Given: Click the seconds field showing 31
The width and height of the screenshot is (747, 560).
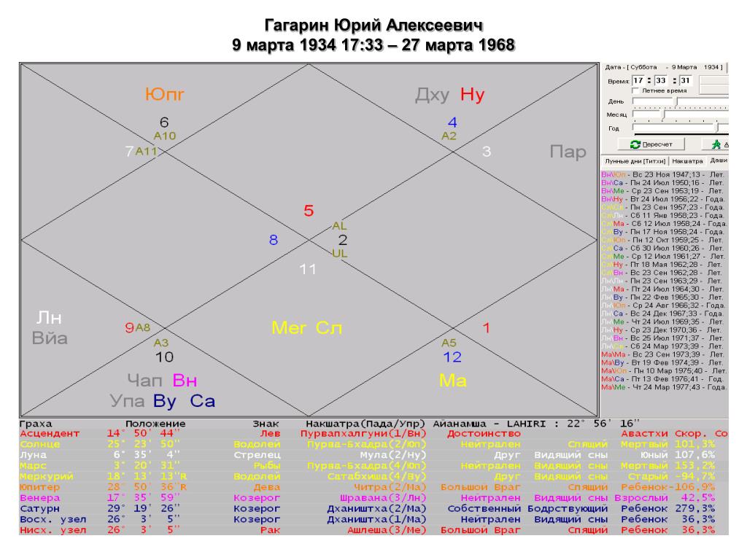Looking at the screenshot, I should 686,80.
